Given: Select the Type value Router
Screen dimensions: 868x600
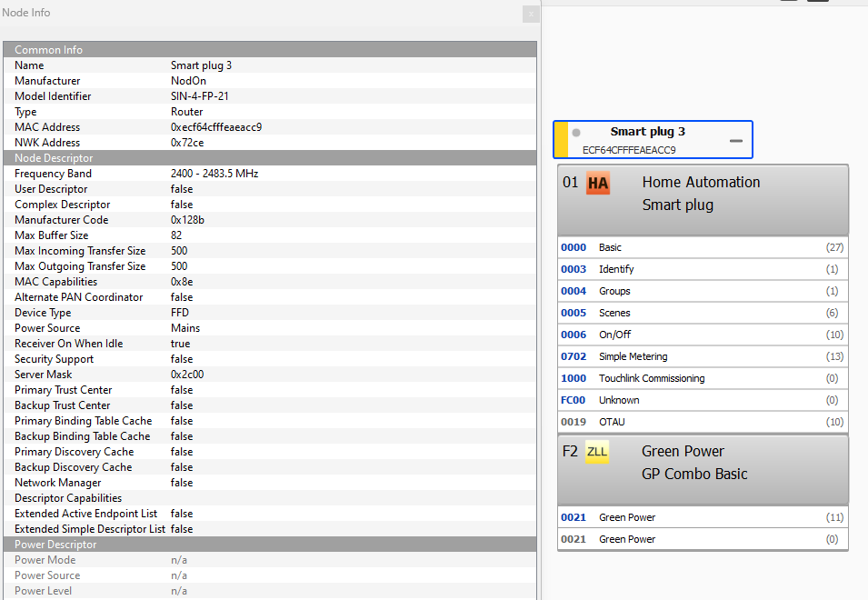Looking at the screenshot, I should [186, 112].
